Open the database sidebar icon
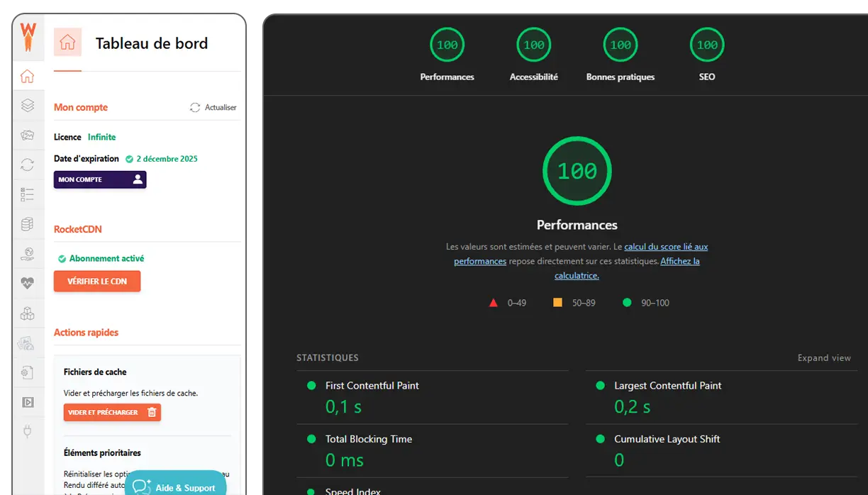This screenshot has height=495, width=868. pyautogui.click(x=28, y=224)
